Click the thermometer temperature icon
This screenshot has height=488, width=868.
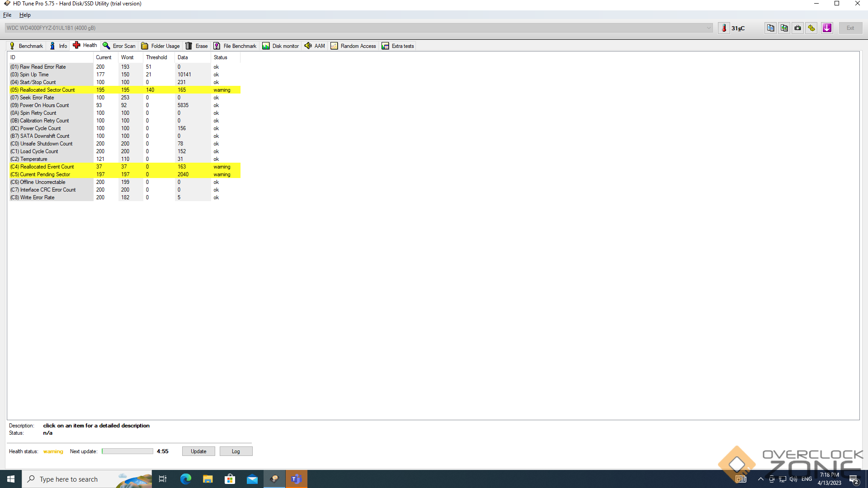point(724,28)
